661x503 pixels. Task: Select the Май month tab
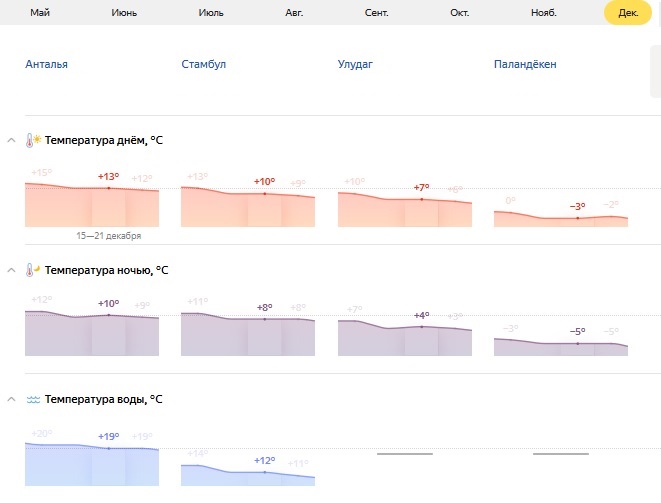[40, 13]
